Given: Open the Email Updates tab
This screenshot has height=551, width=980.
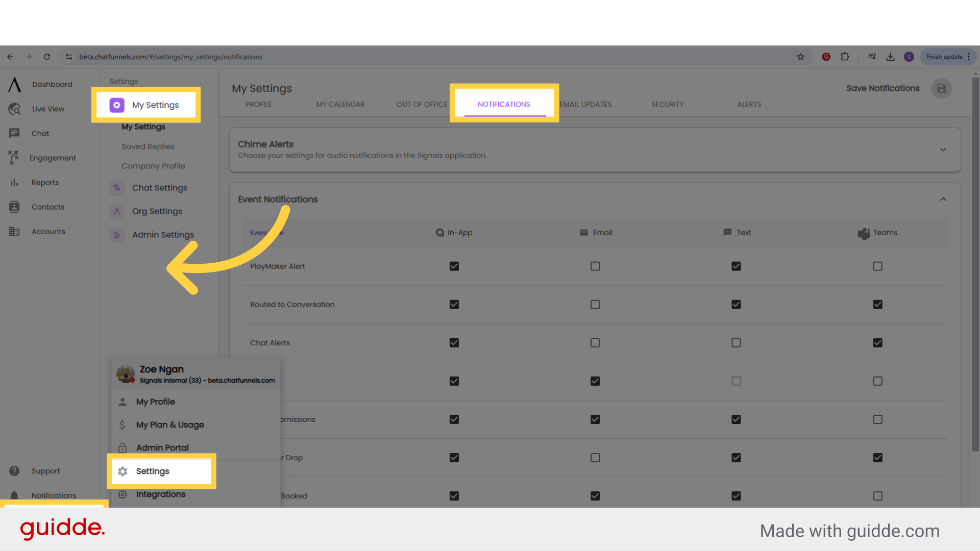Looking at the screenshot, I should tap(586, 104).
